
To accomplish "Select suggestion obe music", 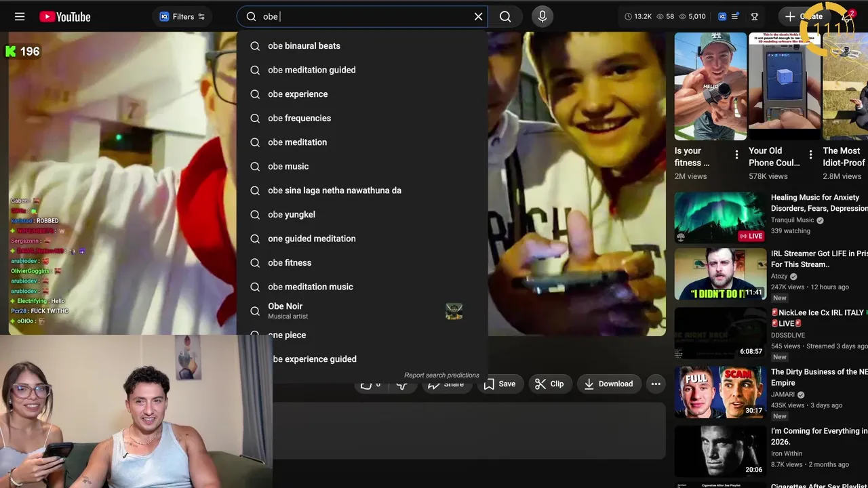I will pos(362,166).
